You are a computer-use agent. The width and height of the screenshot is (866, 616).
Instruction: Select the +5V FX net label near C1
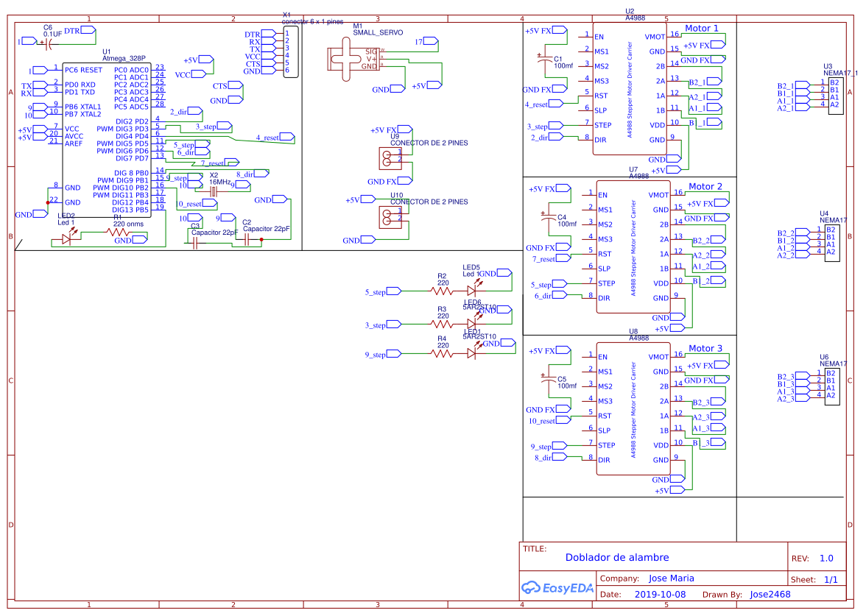[543, 30]
